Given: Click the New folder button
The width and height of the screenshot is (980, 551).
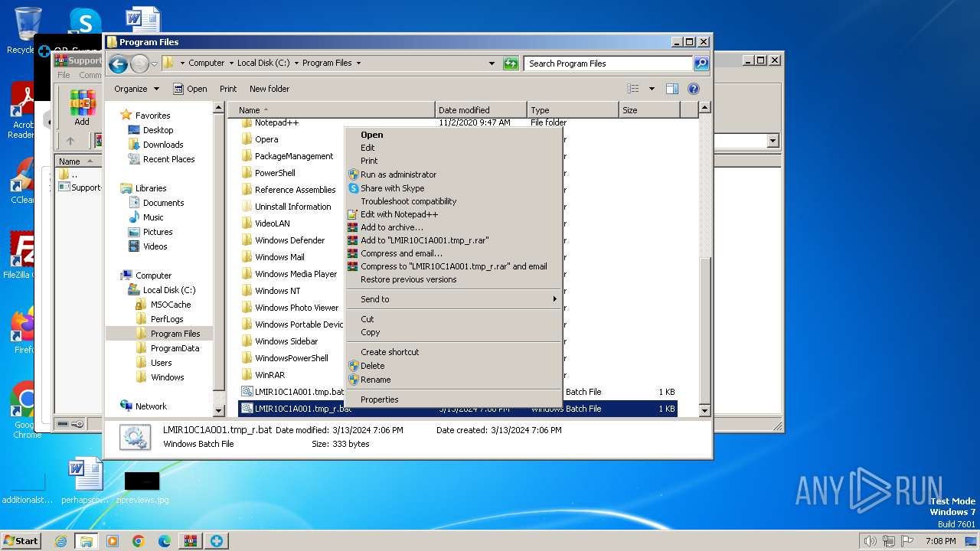Looking at the screenshot, I should pos(269,89).
